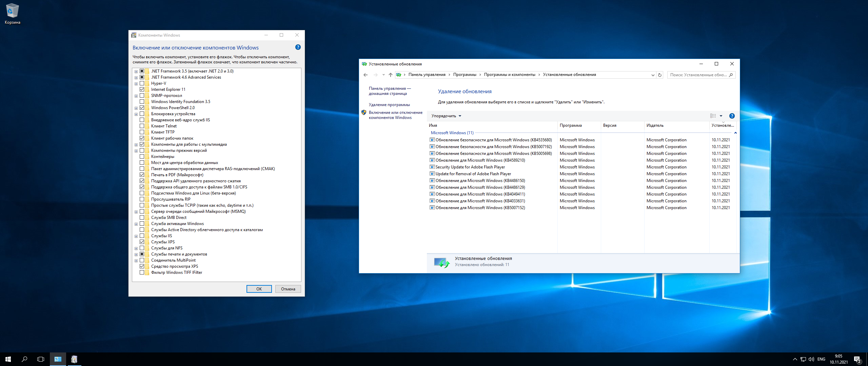This screenshot has width=868, height=366.
Task: Open the taskbar clock showing 9:05
Action: [839, 359]
